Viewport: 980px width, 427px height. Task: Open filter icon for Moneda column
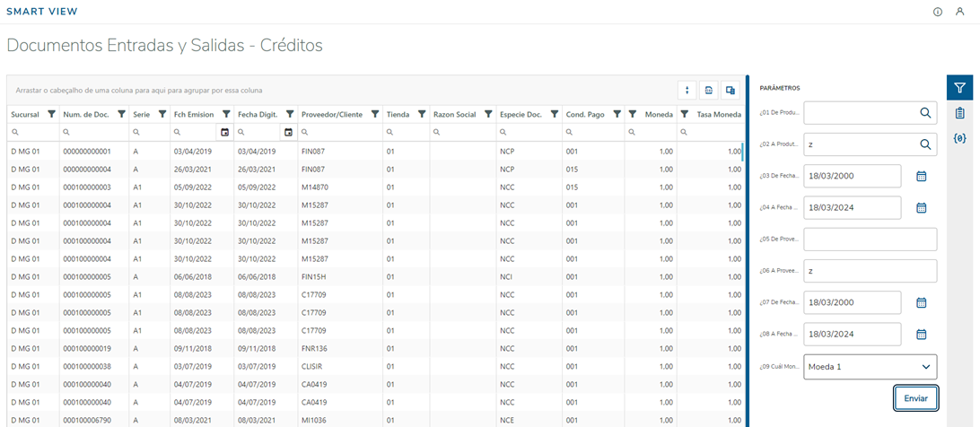pos(633,115)
